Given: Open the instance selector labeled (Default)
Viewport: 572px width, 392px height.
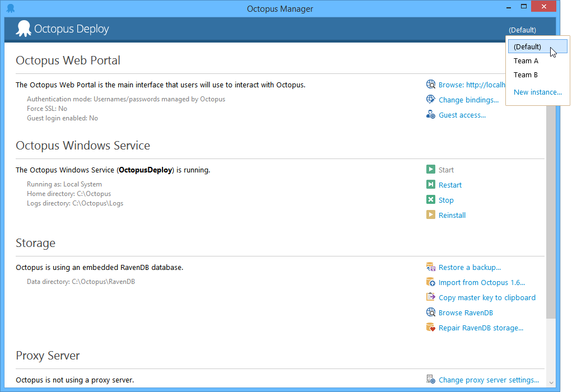Looking at the screenshot, I should click(522, 30).
